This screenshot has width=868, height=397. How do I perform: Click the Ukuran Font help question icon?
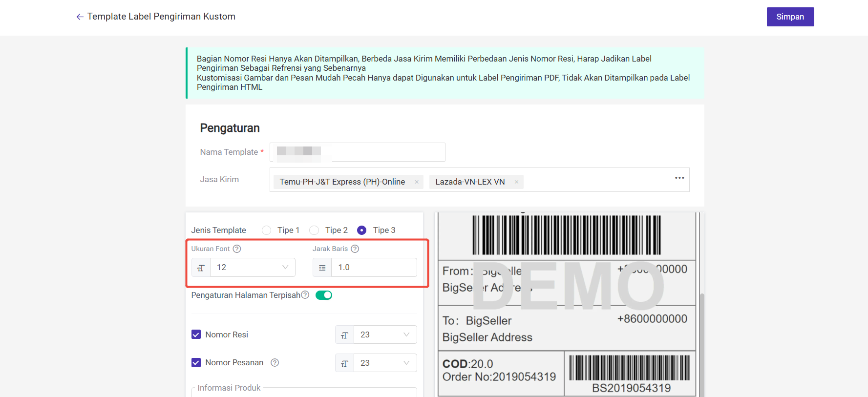click(x=237, y=249)
